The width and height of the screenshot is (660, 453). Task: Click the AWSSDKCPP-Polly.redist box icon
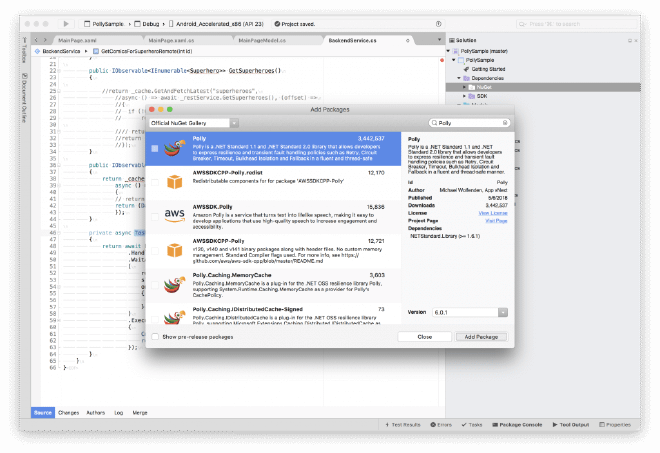pyautogui.click(x=175, y=182)
